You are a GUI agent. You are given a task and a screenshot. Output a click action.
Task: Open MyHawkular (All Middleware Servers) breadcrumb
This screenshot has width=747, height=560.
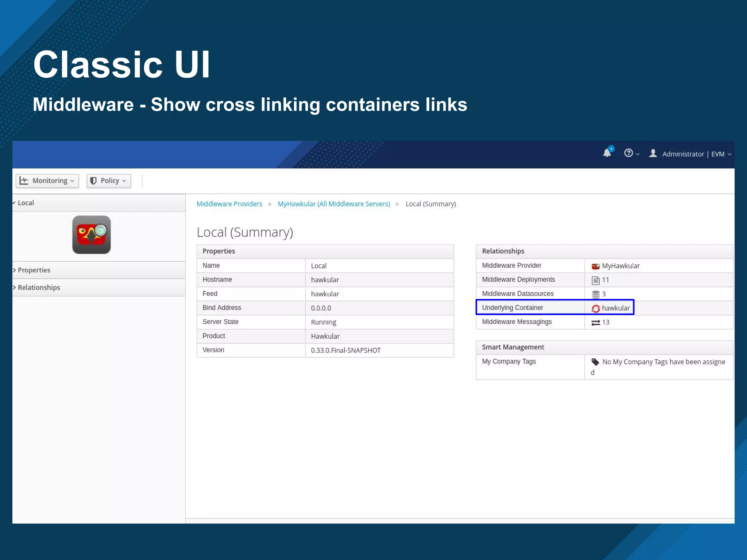pos(334,204)
